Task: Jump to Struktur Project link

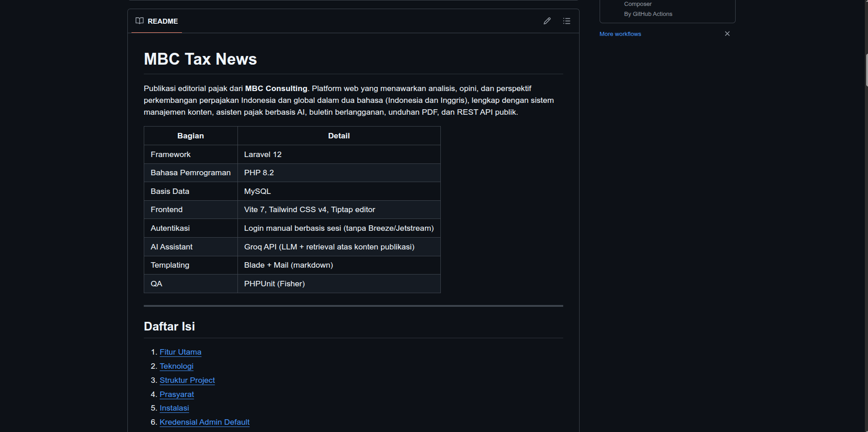Action: point(187,380)
